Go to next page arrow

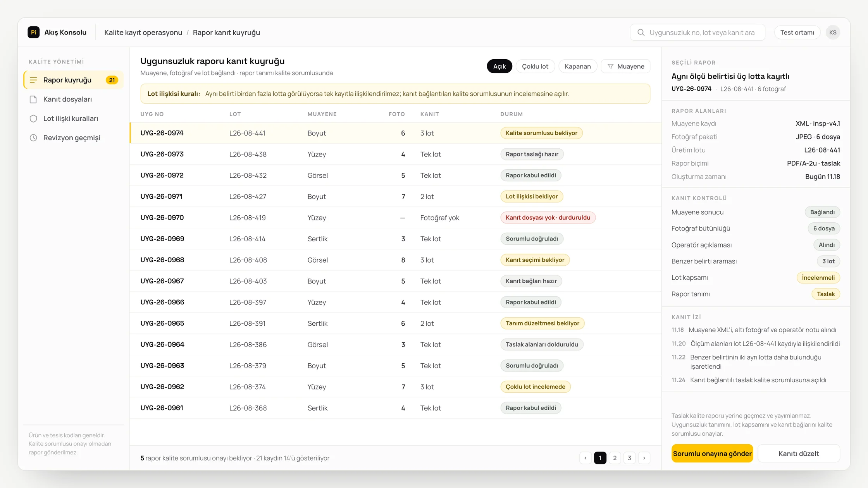644,458
